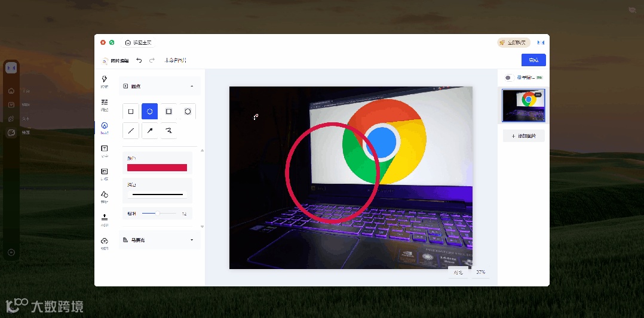Click the panel scroll down arrow

point(202,227)
